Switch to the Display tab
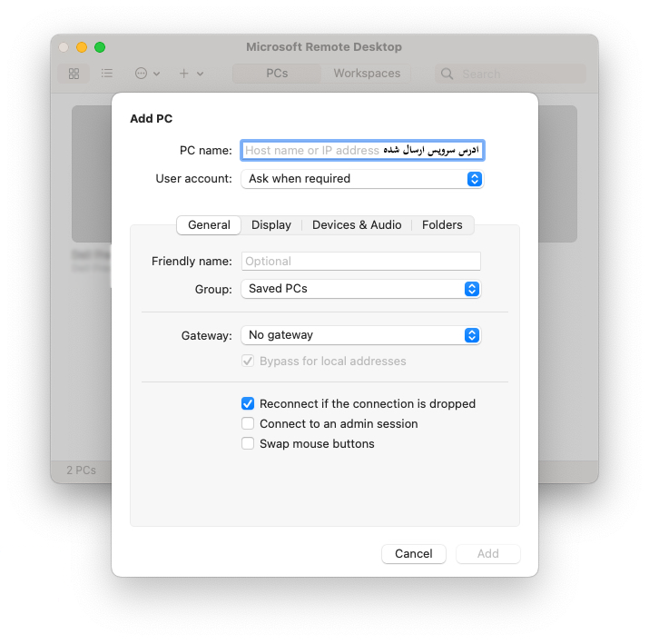This screenshot has width=649, height=644. (271, 225)
